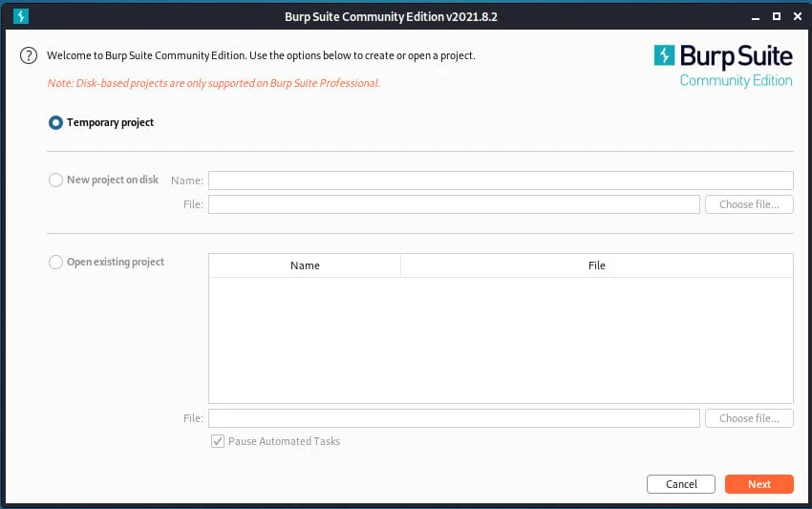This screenshot has height=509, width=812.
Task: Select the Open existing project option
Action: click(x=55, y=262)
